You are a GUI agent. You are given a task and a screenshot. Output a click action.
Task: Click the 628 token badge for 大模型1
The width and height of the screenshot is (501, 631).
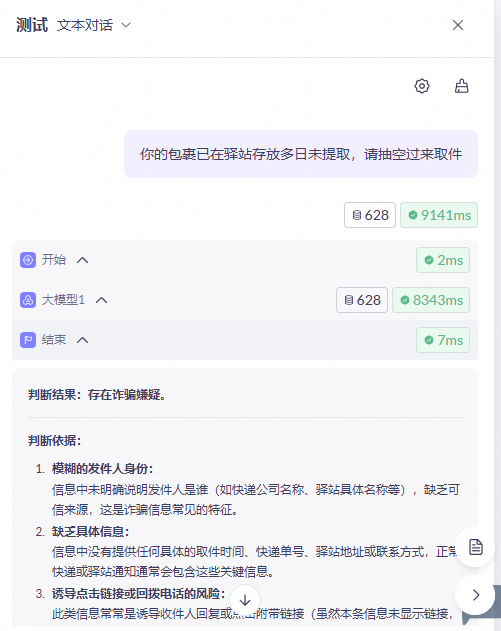362,300
